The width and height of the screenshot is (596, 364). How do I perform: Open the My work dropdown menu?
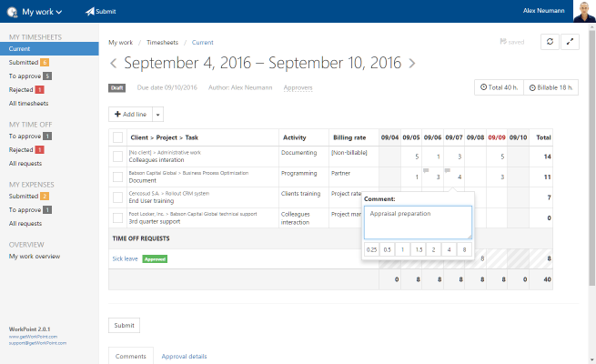point(42,12)
